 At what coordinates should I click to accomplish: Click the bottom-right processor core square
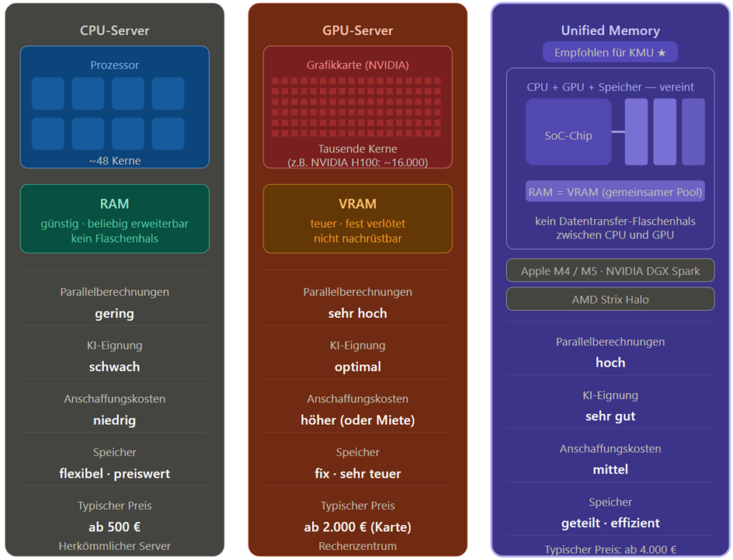pos(168,134)
